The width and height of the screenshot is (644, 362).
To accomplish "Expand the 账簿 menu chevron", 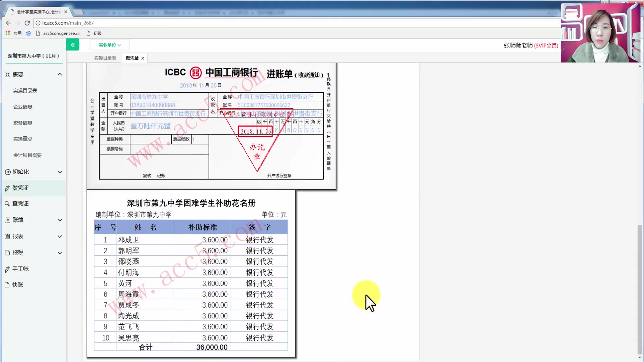I will coord(60,220).
